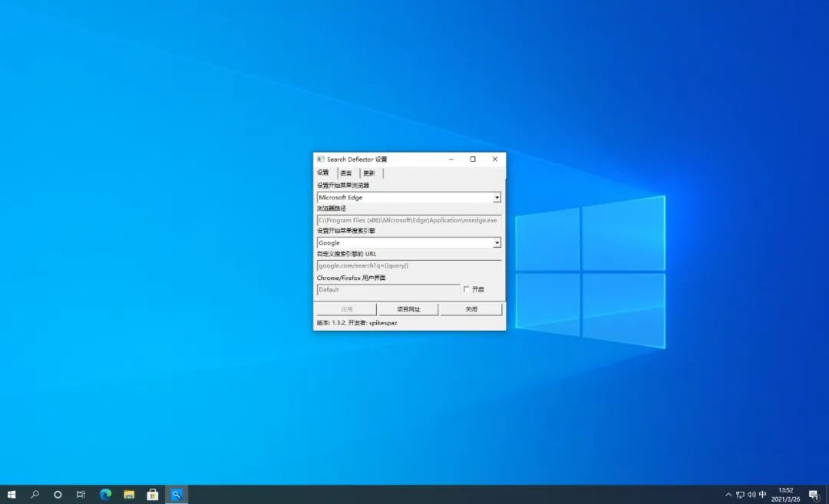Click the volume icon in system tray

pos(751,495)
